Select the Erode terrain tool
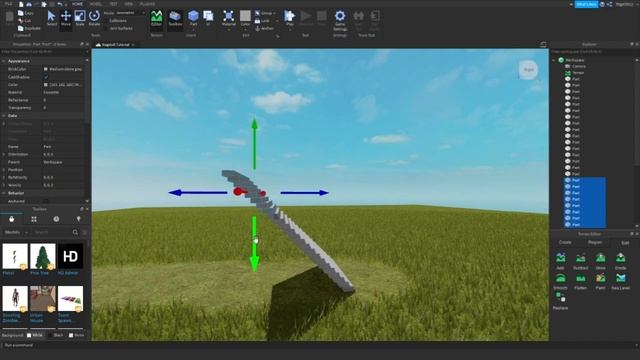The image size is (640, 360). (x=620, y=261)
